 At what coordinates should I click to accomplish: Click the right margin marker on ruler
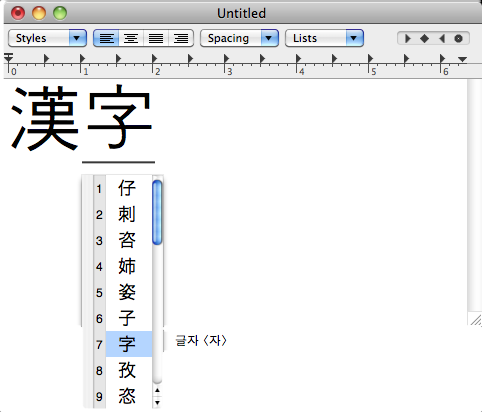[462, 59]
